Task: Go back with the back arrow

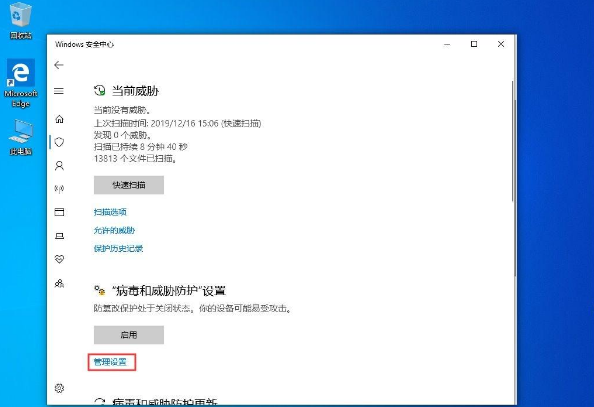Action: [x=59, y=65]
